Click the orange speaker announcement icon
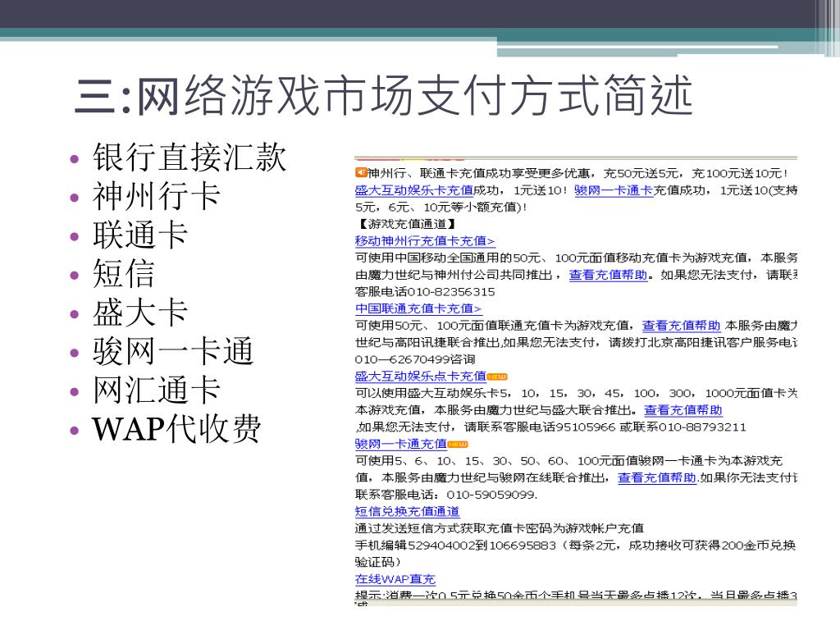Viewport: 840px width, 630px height. click(361, 172)
